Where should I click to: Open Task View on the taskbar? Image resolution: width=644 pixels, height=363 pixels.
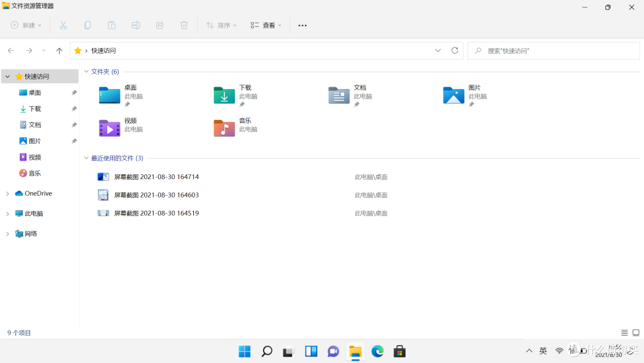point(289,352)
